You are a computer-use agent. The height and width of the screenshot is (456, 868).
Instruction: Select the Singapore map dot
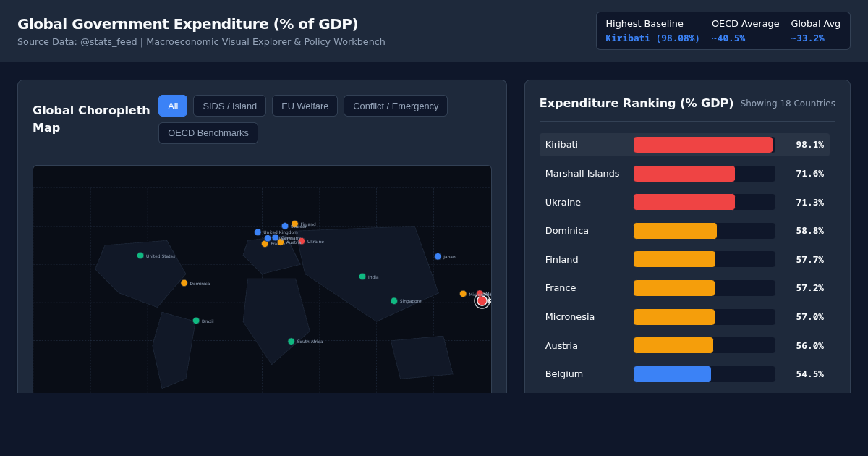[394, 301]
